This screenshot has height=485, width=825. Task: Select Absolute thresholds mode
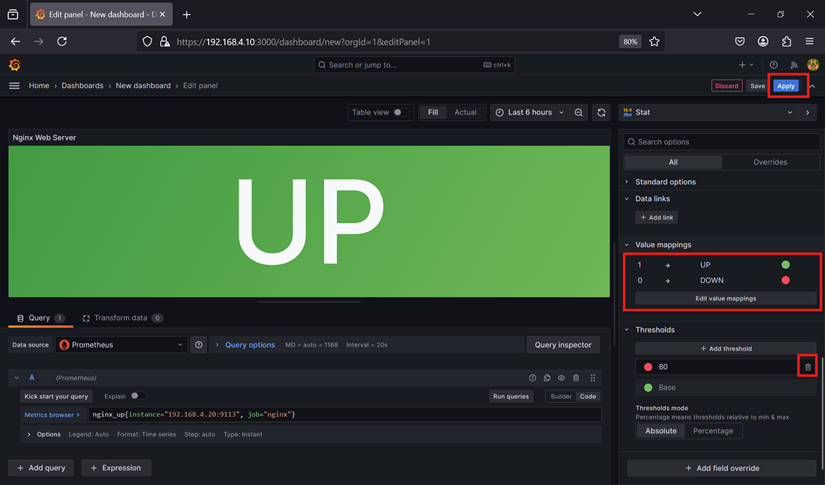661,431
